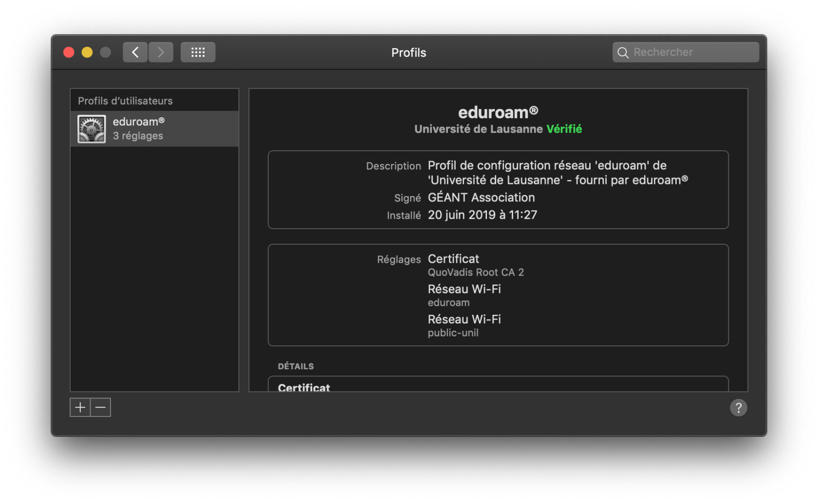
Task: Select the eduroam® profile name in sidebar
Action: click(139, 122)
